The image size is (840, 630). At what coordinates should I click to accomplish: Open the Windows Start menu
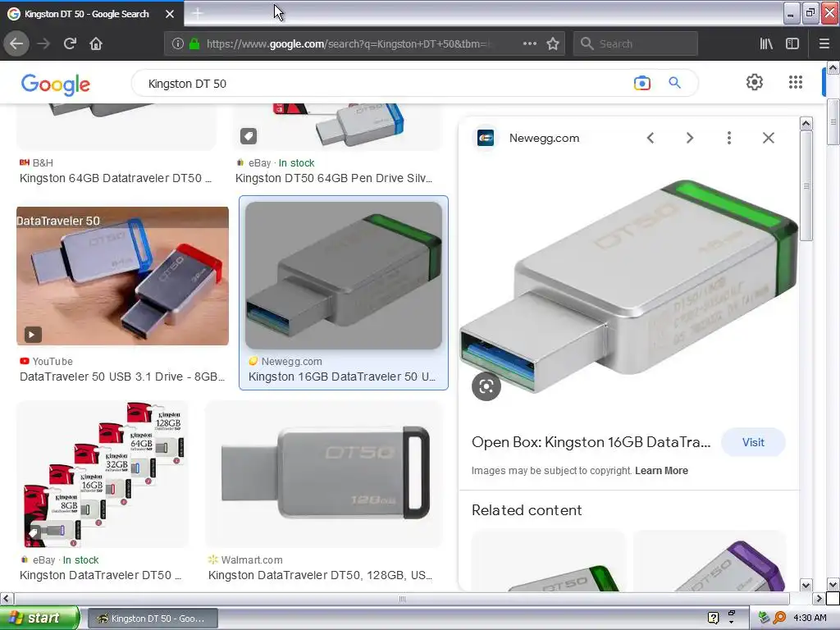[39, 618]
